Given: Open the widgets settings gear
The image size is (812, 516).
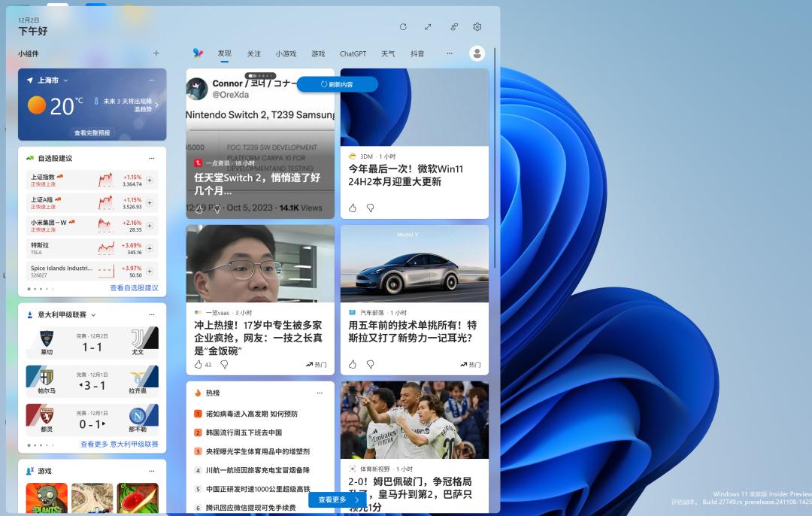Looking at the screenshot, I should (477, 27).
